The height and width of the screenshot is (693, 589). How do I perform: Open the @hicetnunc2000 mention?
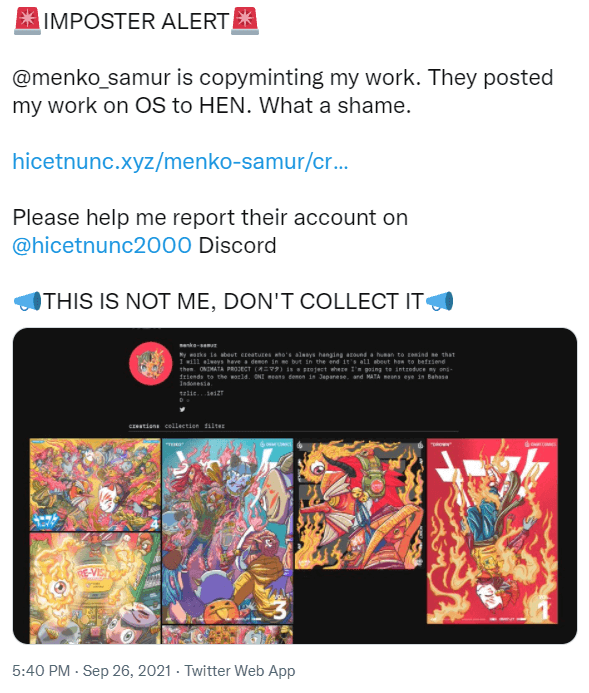(x=102, y=245)
